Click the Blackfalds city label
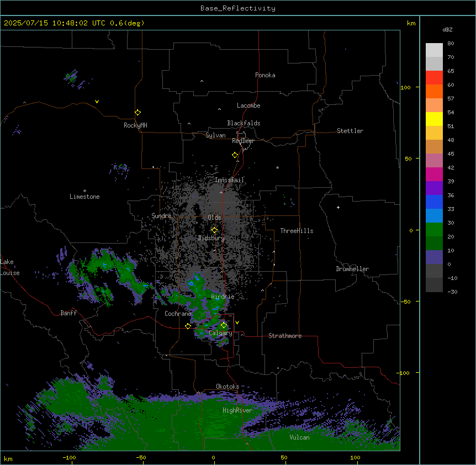 click(x=244, y=123)
